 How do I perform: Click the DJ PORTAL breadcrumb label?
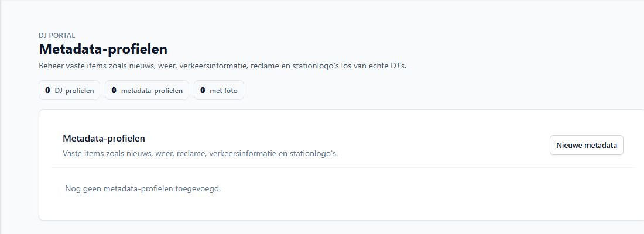coord(57,36)
